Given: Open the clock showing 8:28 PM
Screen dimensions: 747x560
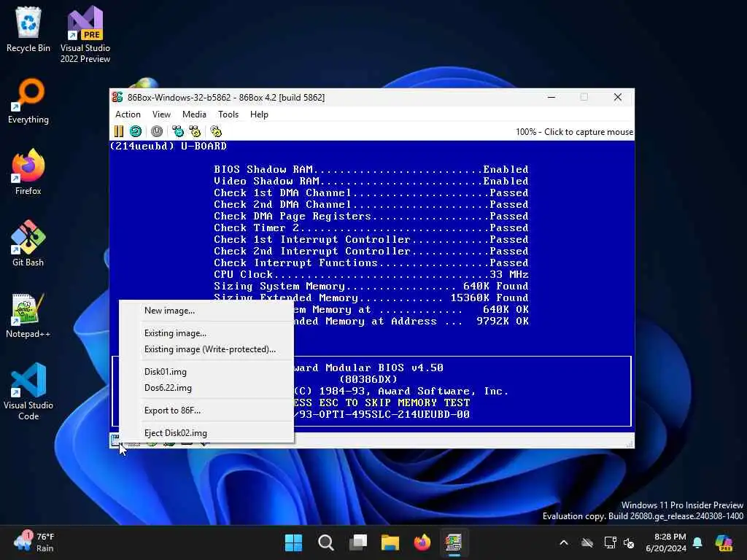Looking at the screenshot, I should (666, 542).
